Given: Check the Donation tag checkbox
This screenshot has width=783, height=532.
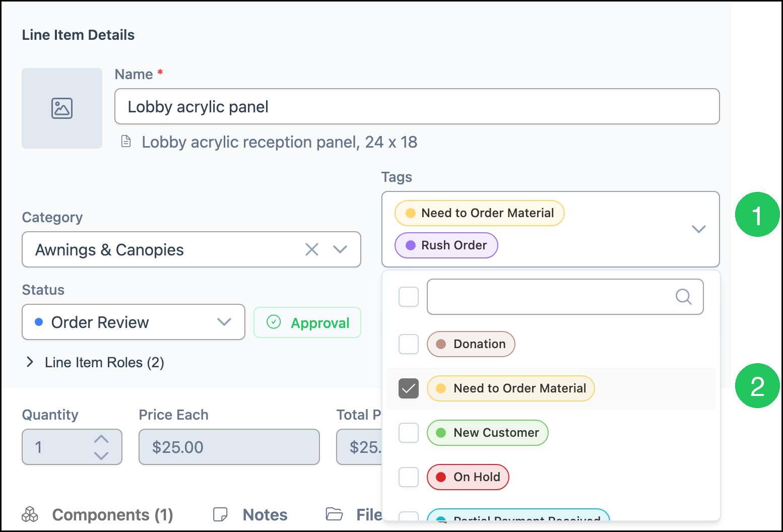Looking at the screenshot, I should (x=409, y=344).
